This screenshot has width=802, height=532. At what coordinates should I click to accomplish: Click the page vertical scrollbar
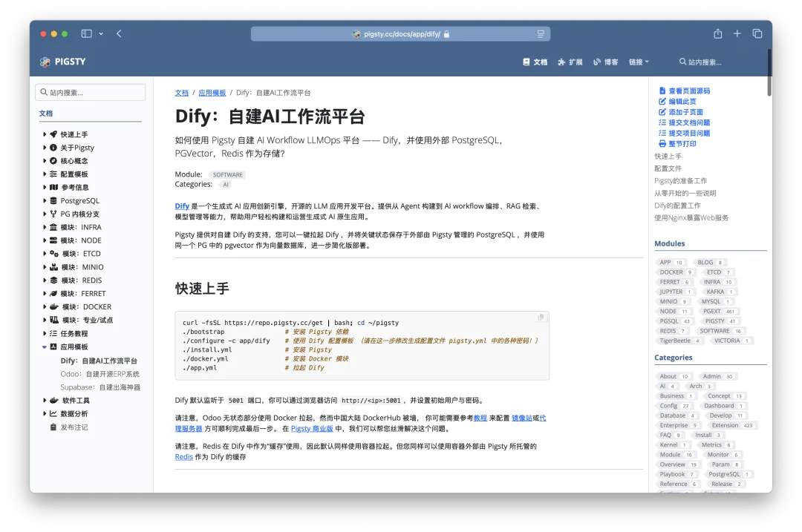[769, 72]
